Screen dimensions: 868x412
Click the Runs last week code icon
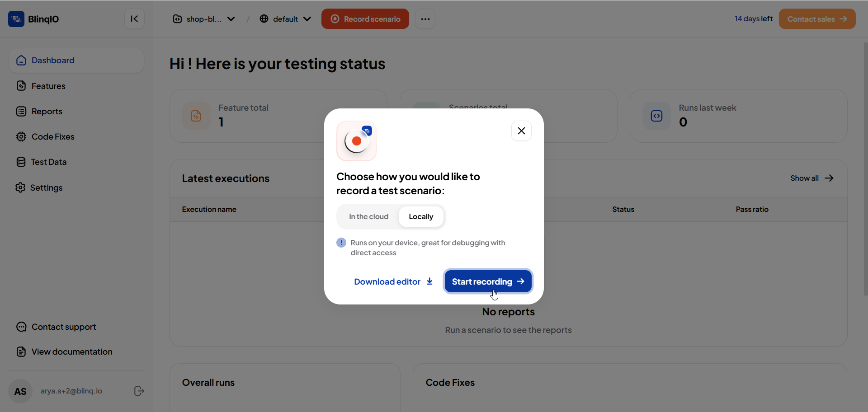[x=656, y=116]
